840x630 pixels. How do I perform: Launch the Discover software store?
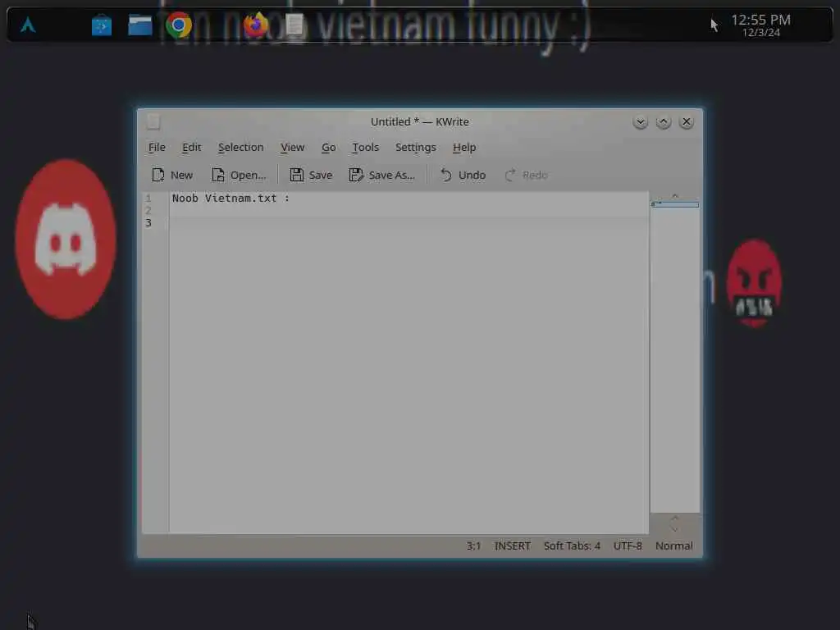click(101, 25)
